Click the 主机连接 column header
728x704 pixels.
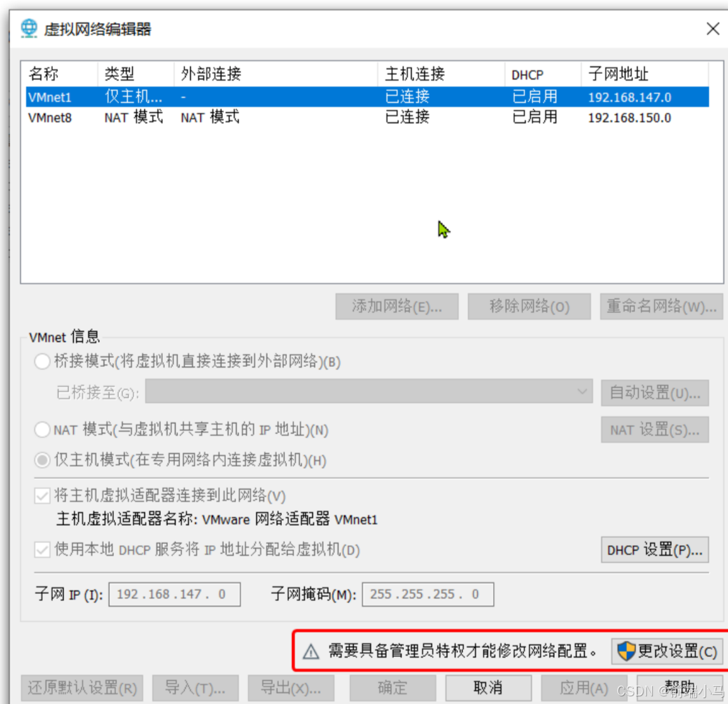(442, 74)
